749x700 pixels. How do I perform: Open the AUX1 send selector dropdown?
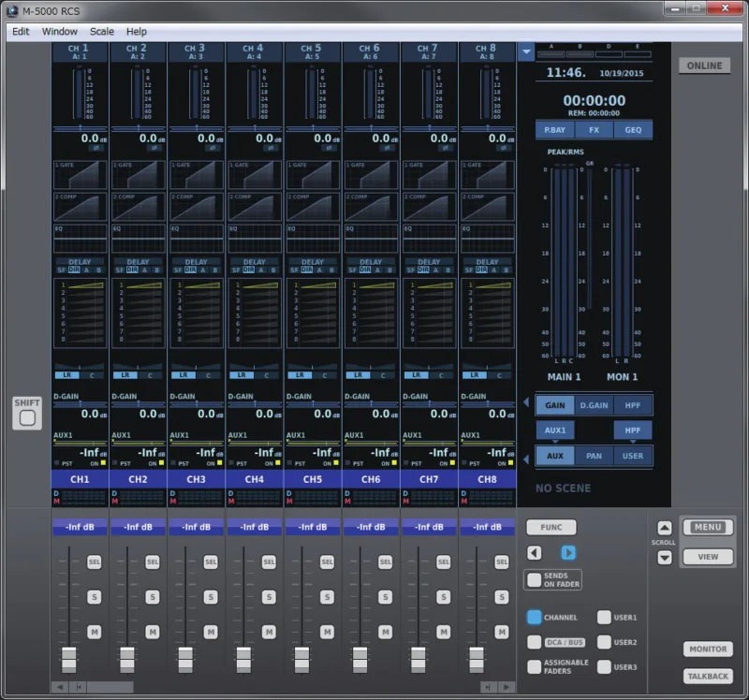(x=555, y=430)
